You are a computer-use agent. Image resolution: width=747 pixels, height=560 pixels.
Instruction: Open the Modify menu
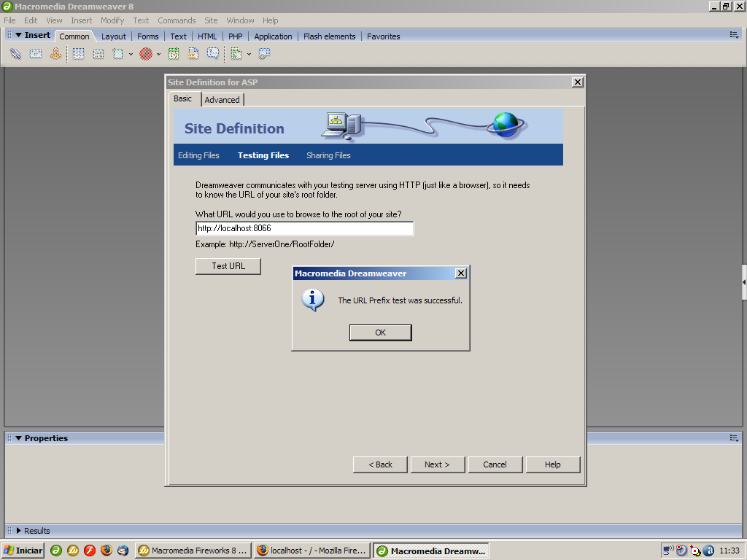[112, 20]
